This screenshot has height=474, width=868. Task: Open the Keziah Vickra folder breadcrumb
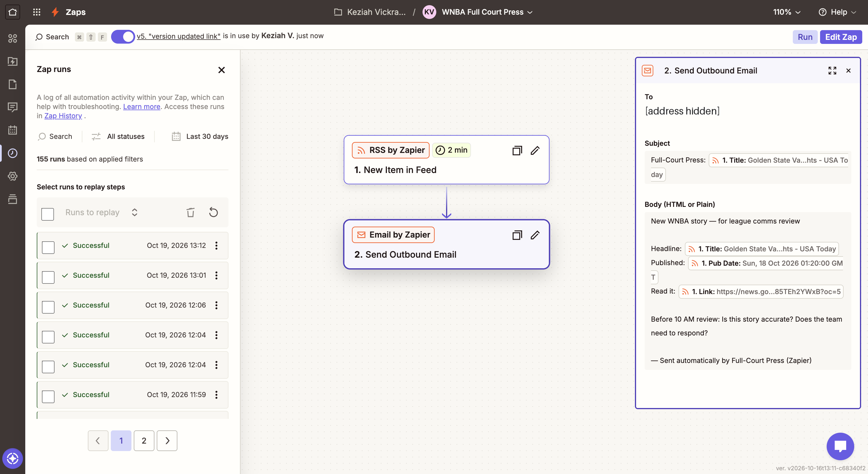[x=370, y=12]
